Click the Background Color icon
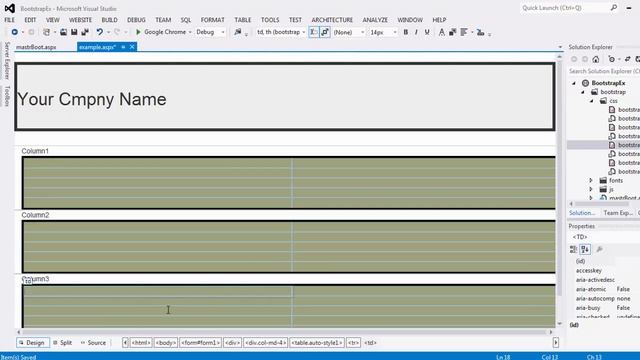Screen dimensions: 640x360 pos(452,32)
